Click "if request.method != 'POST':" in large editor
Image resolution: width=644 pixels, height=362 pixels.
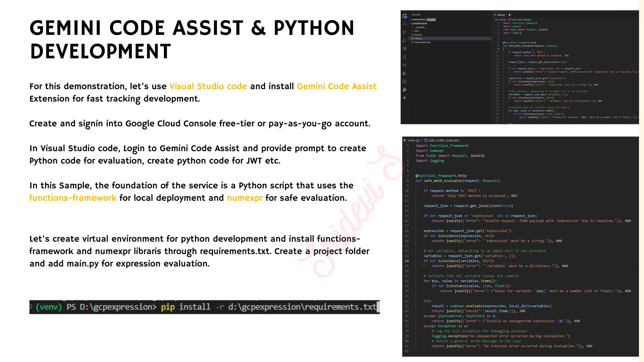click(x=452, y=191)
